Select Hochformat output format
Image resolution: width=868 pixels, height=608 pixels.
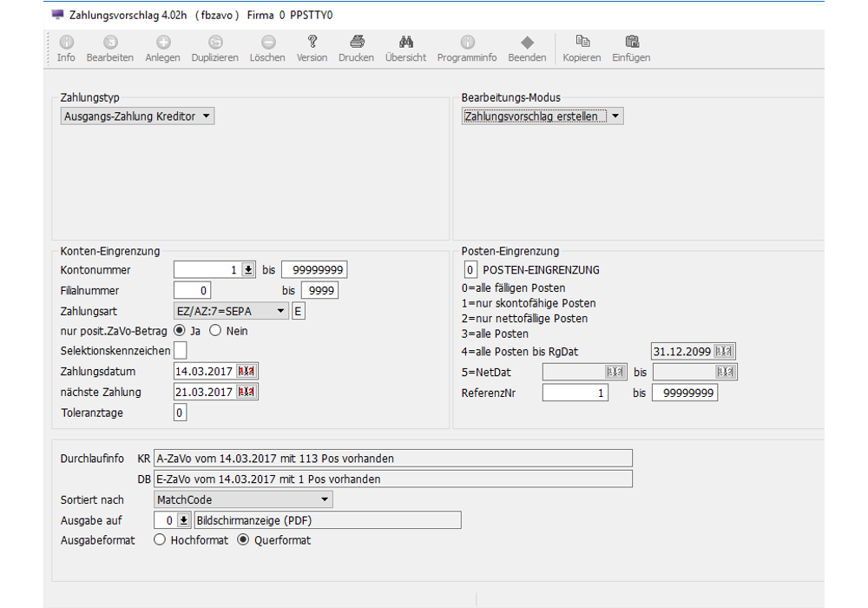pos(160,540)
